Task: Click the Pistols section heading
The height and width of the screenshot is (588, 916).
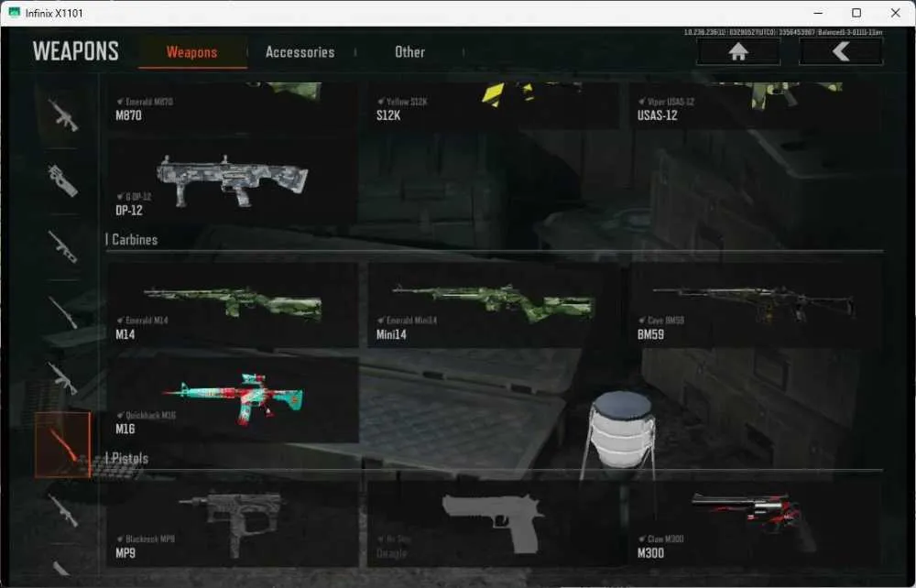Action: tap(130, 458)
